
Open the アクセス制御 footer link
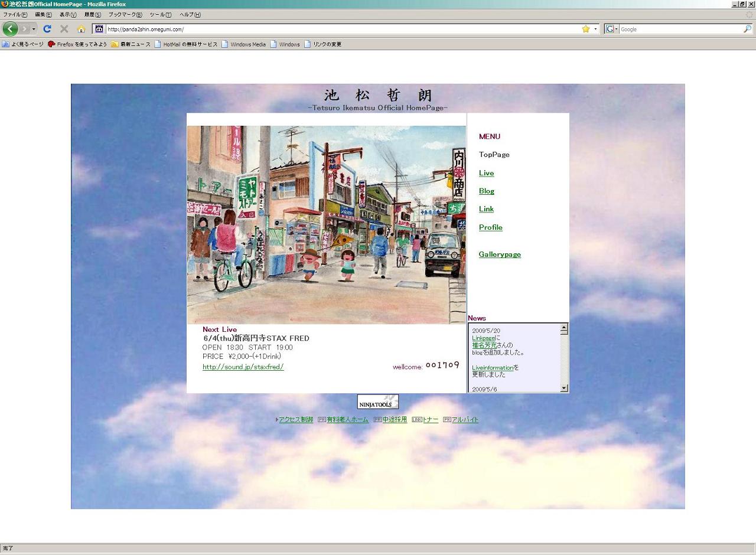click(x=296, y=420)
